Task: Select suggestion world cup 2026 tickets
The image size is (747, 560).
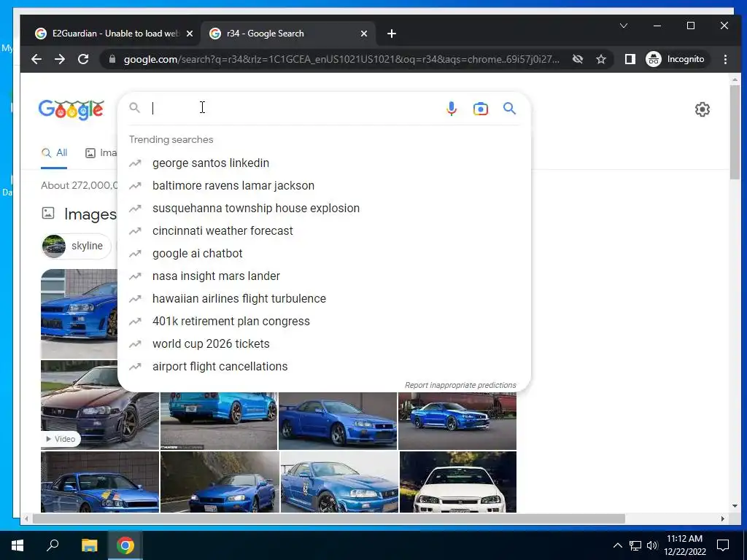Action: [x=324, y=344]
